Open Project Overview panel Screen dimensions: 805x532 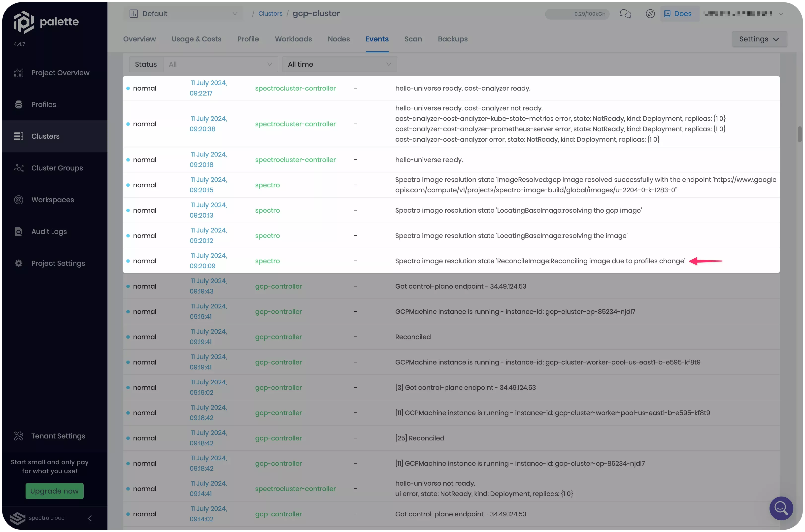click(60, 72)
